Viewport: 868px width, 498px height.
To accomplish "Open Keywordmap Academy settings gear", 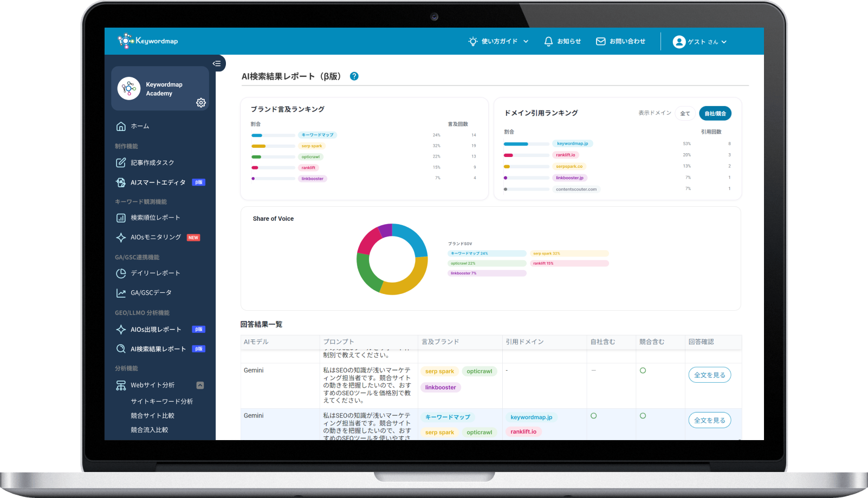I will (x=201, y=103).
